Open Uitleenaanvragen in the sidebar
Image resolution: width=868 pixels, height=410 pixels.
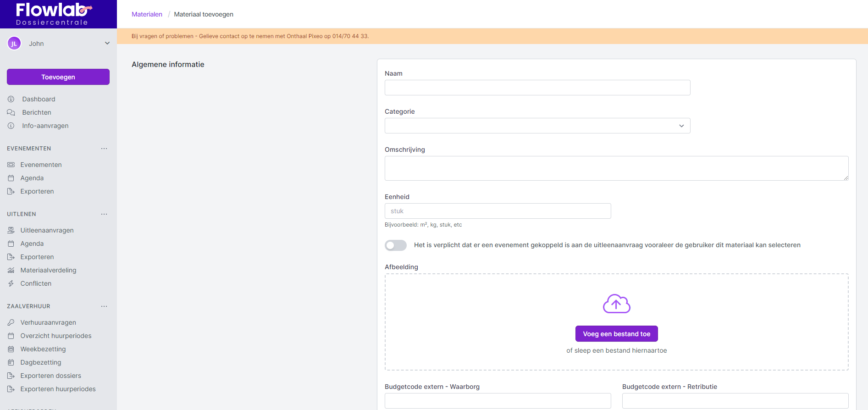tap(47, 230)
